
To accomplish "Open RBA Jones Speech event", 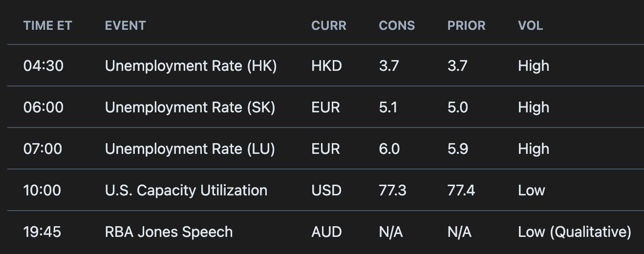I will (x=169, y=232).
